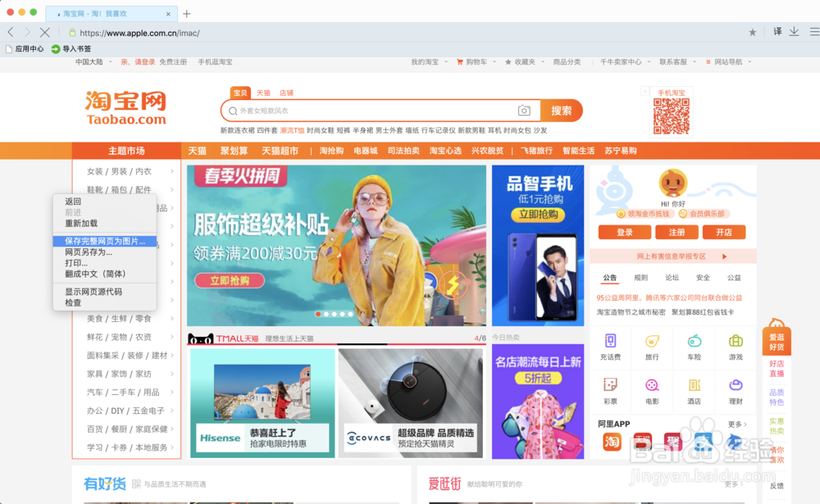820x504 pixels.
Task: Expand the 美食 / 生鲜 / 零食 category arrow
Action: pos(172,319)
